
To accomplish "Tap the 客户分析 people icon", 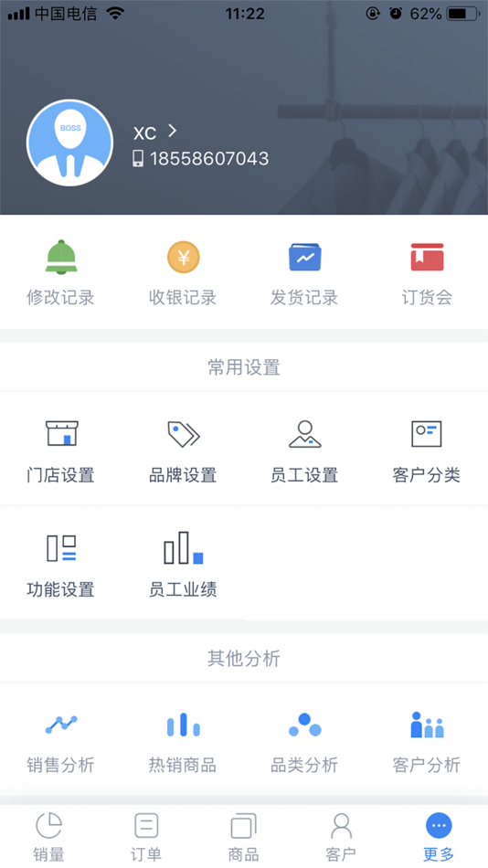I will pyautogui.click(x=427, y=724).
